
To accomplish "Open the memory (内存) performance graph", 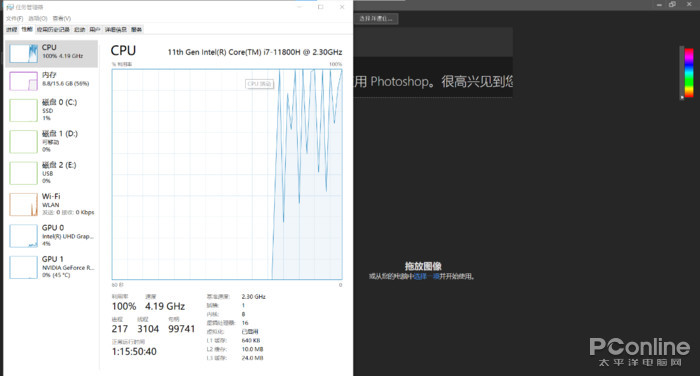I will pos(51,81).
